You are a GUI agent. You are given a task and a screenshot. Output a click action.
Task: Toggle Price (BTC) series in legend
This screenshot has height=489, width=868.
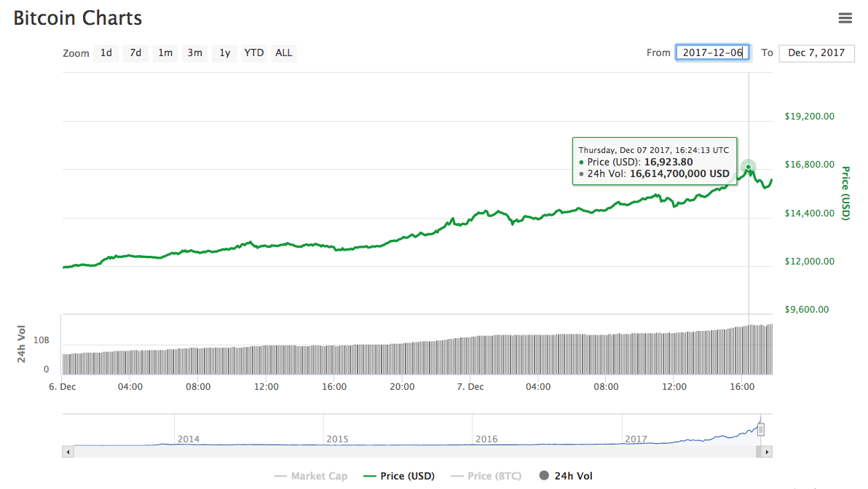pyautogui.click(x=486, y=476)
